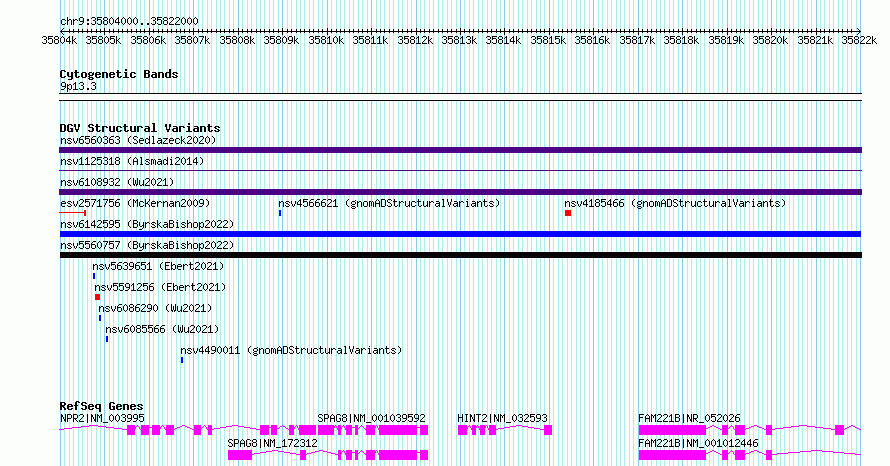This screenshot has height=466, width=890.
Task: Open the nsv1125318 (Alsmadi2014) variant label
Action: click(x=132, y=161)
